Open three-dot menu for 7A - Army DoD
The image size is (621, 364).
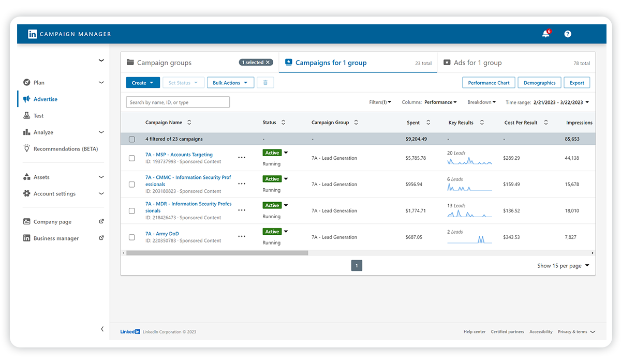242,237
